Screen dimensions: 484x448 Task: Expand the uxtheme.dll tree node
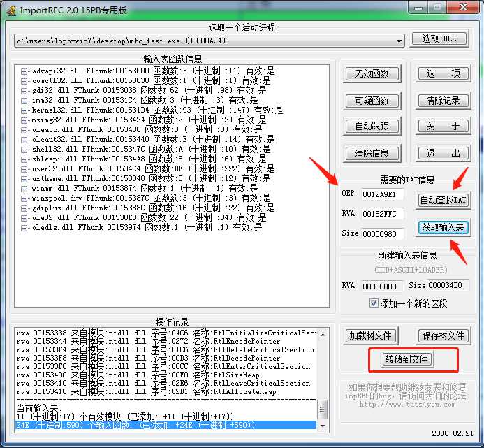24,179
